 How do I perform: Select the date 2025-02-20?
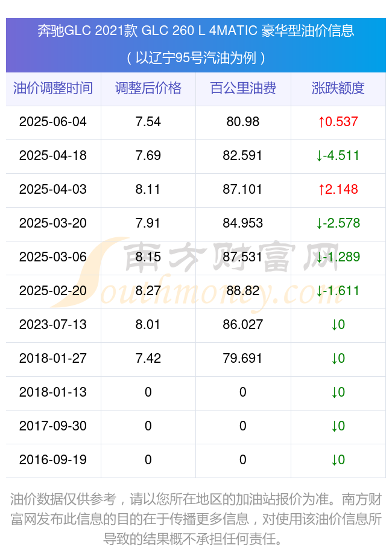click(52, 291)
